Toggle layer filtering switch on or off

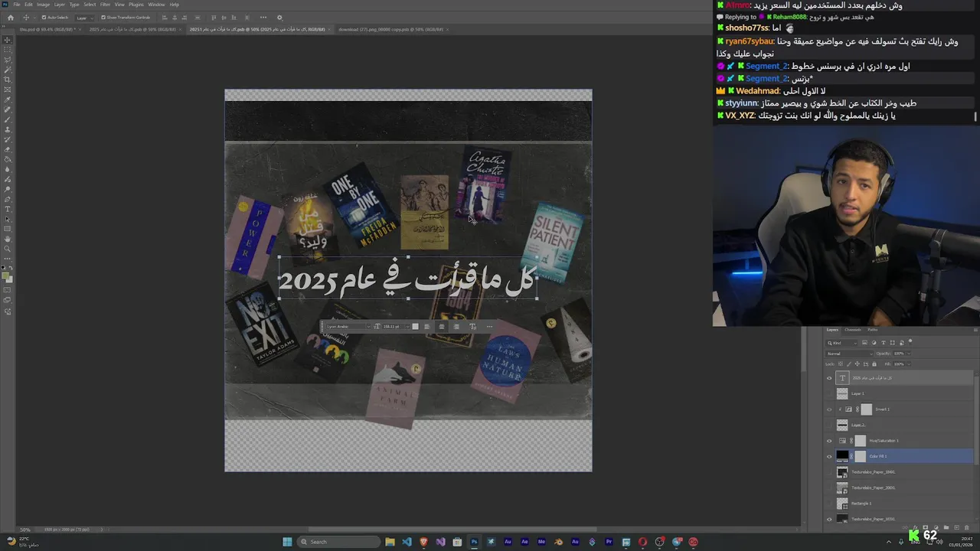coord(910,341)
